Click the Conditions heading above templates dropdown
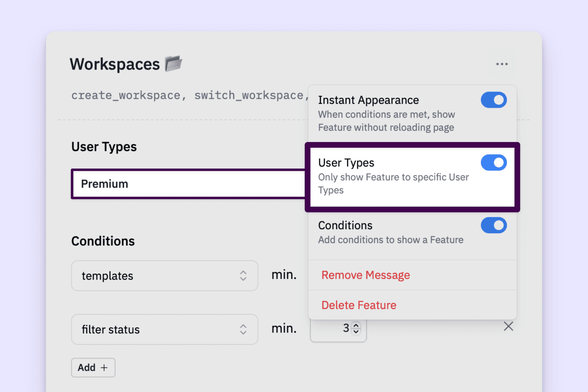The image size is (588, 392). (x=103, y=241)
